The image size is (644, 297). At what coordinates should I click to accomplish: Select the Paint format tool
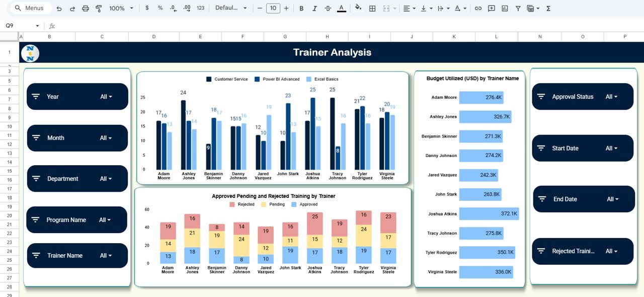(x=98, y=8)
